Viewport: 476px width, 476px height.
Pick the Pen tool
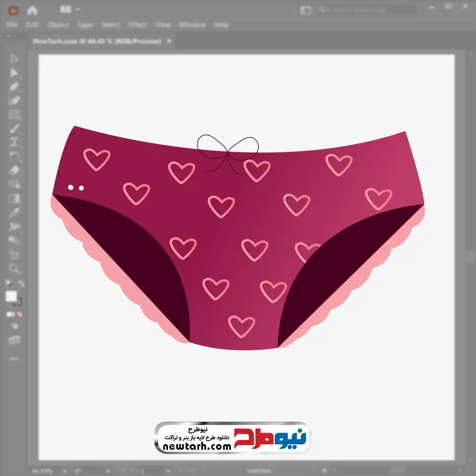(14, 87)
